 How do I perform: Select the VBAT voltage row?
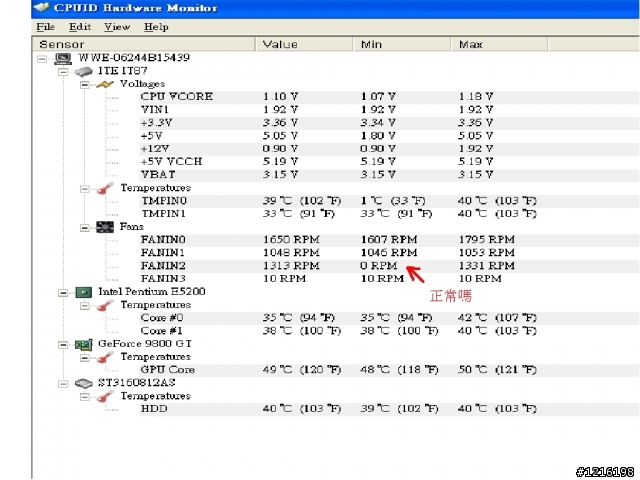pyautogui.click(x=389, y=175)
